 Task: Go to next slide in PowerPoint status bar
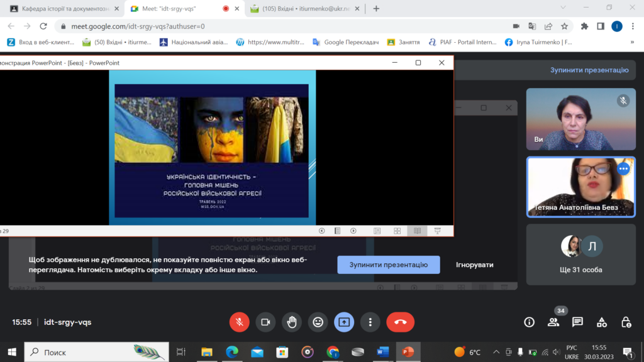point(353,231)
